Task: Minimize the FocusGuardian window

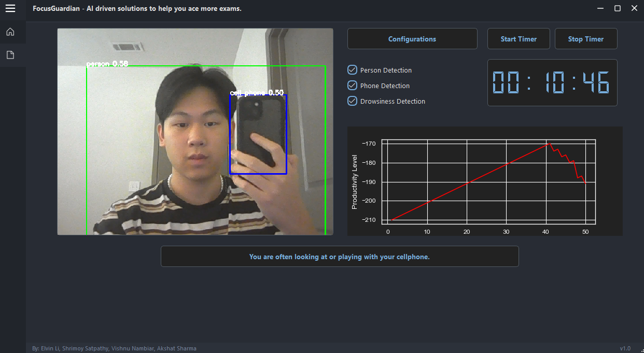Action: 600,8
